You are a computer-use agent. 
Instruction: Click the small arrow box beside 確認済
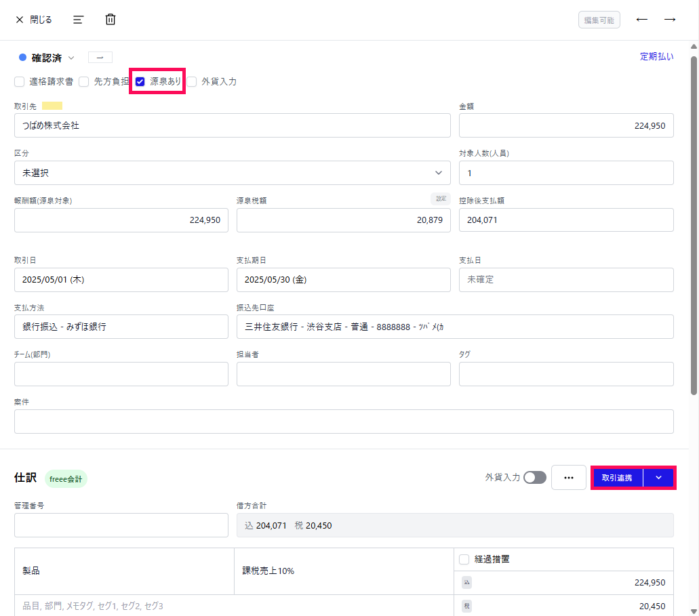100,58
